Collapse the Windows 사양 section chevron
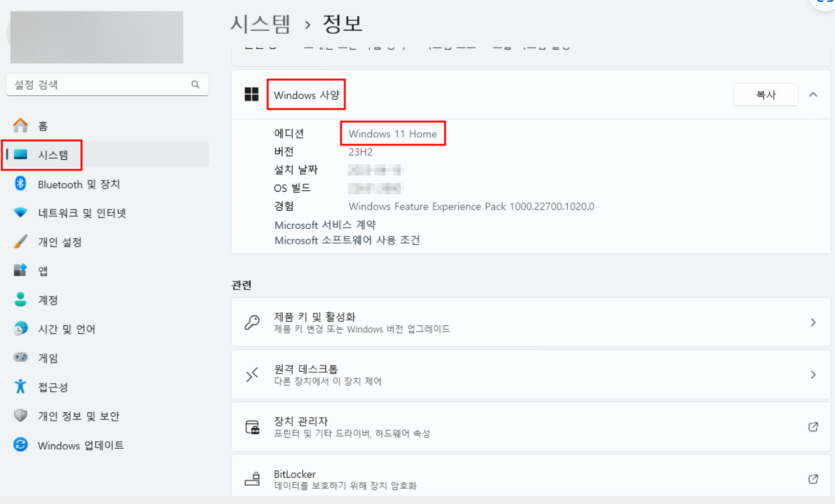The width and height of the screenshot is (835, 504). click(813, 95)
